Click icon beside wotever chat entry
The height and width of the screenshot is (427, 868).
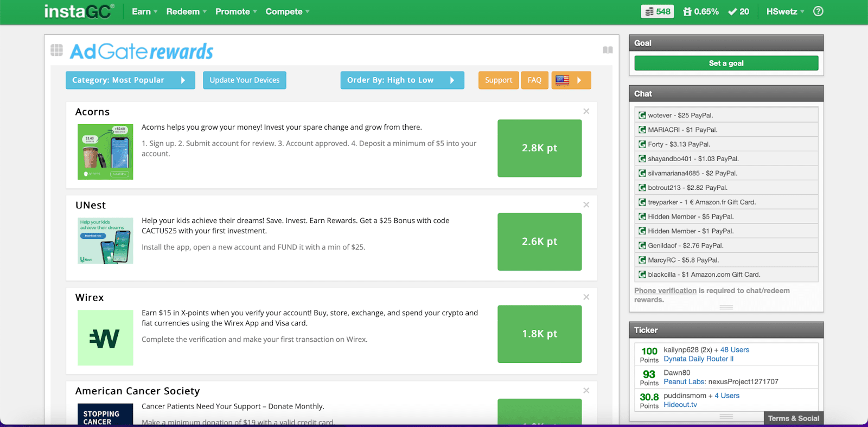point(642,115)
